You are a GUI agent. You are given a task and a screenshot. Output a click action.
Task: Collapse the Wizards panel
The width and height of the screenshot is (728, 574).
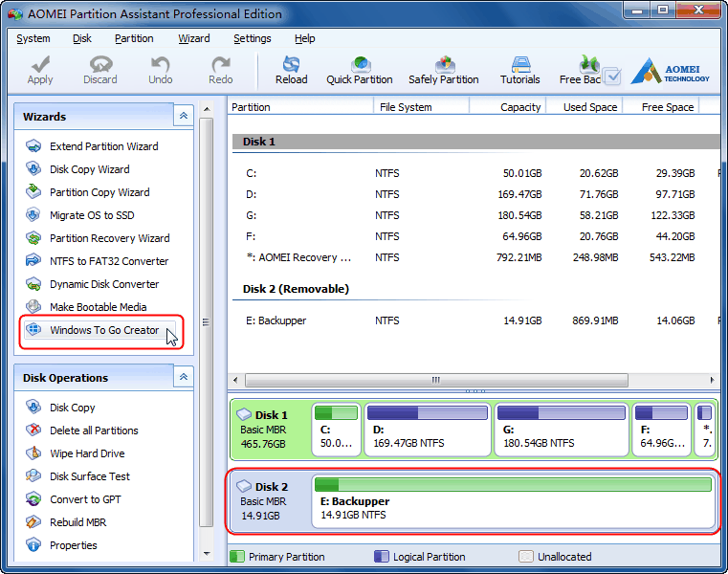point(184,116)
